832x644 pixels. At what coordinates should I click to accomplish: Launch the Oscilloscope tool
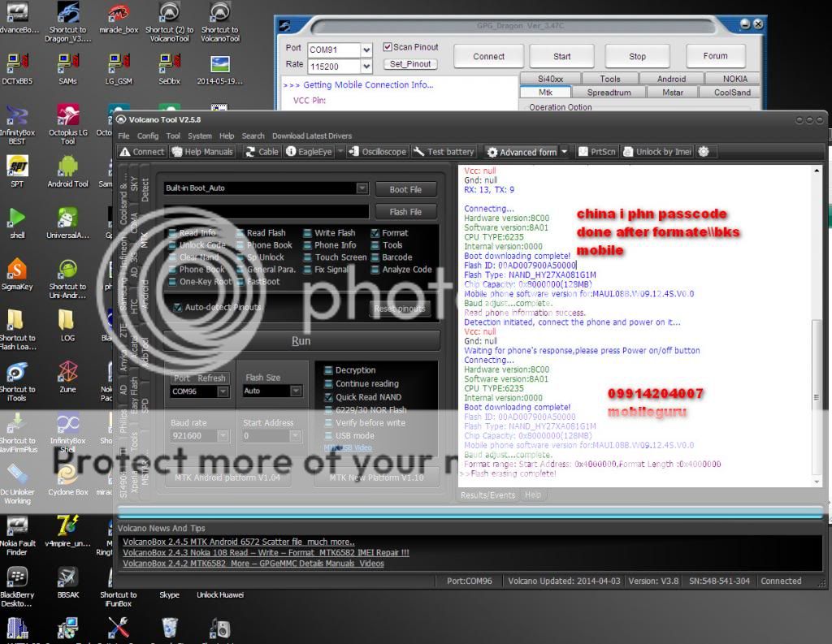(377, 152)
